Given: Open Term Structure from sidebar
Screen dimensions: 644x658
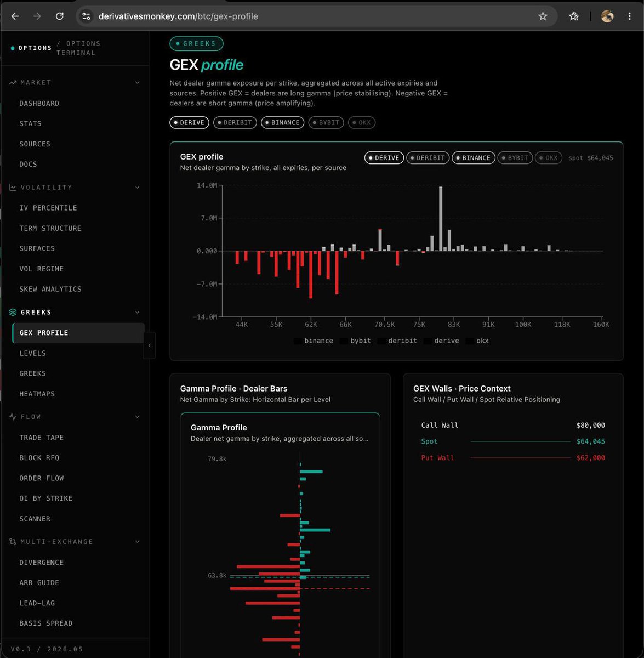Looking at the screenshot, I should tap(50, 228).
